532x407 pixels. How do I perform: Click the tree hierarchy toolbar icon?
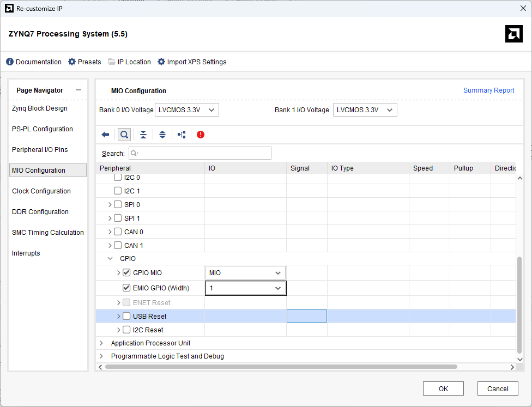tap(182, 135)
